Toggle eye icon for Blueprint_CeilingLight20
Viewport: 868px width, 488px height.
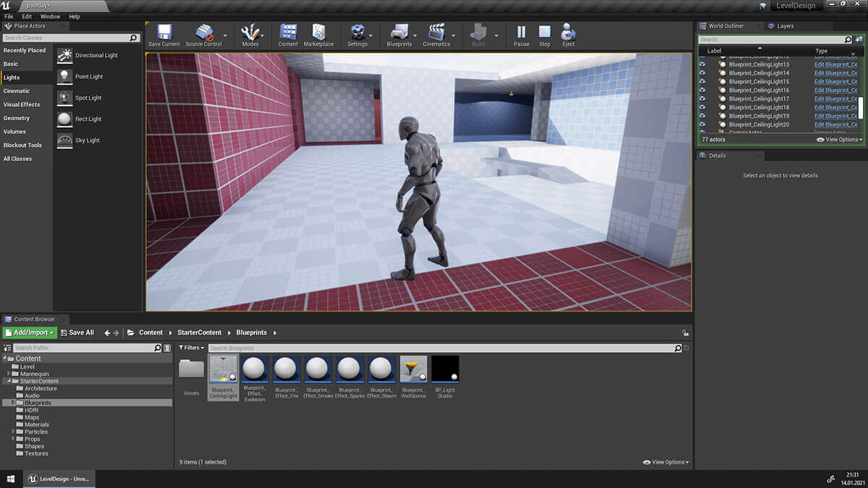coord(702,124)
